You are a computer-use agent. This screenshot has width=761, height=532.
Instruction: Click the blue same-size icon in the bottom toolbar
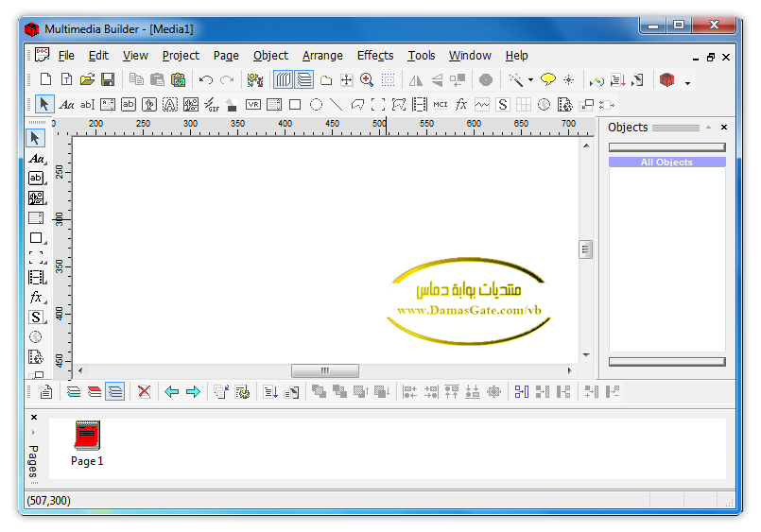(522, 391)
